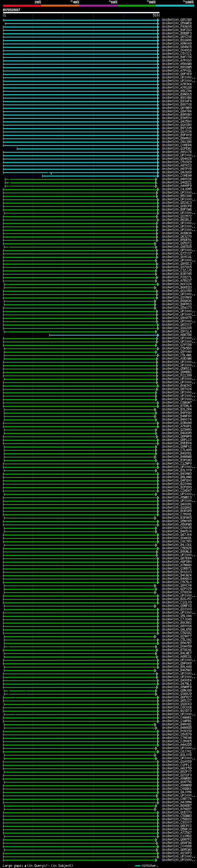Click the shortened cyan bar for UniRef100_Q2PEW2
The width and height of the screenshot is (197, 868).
tap(87, 149)
